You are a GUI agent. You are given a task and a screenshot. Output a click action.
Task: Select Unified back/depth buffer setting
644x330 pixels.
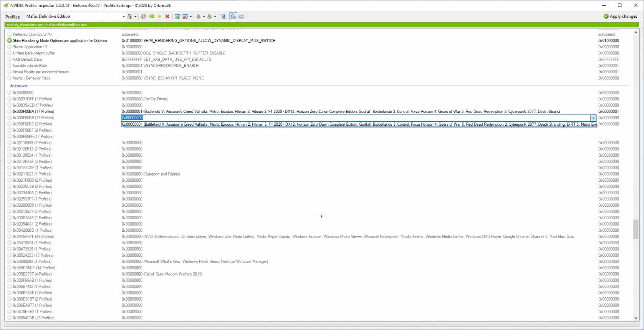(x=34, y=53)
